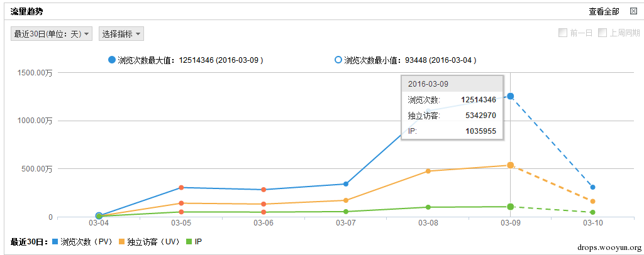Click the green IP data point on 03-09

pos(510,207)
